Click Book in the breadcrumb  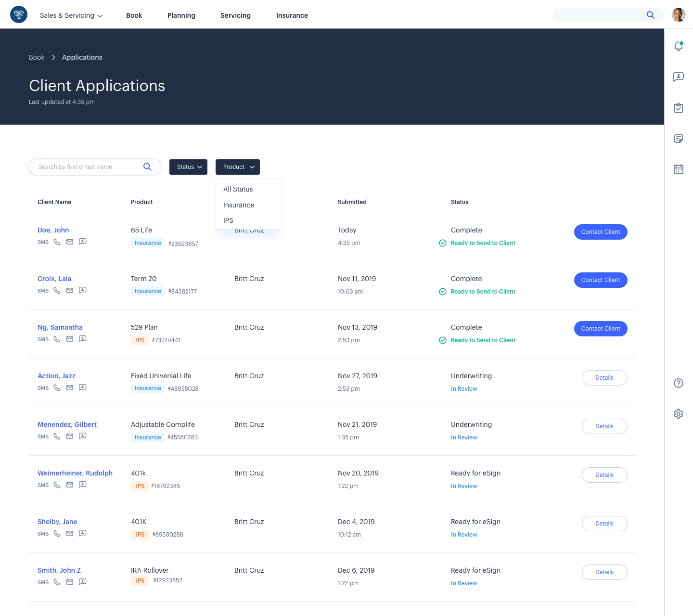click(x=37, y=57)
